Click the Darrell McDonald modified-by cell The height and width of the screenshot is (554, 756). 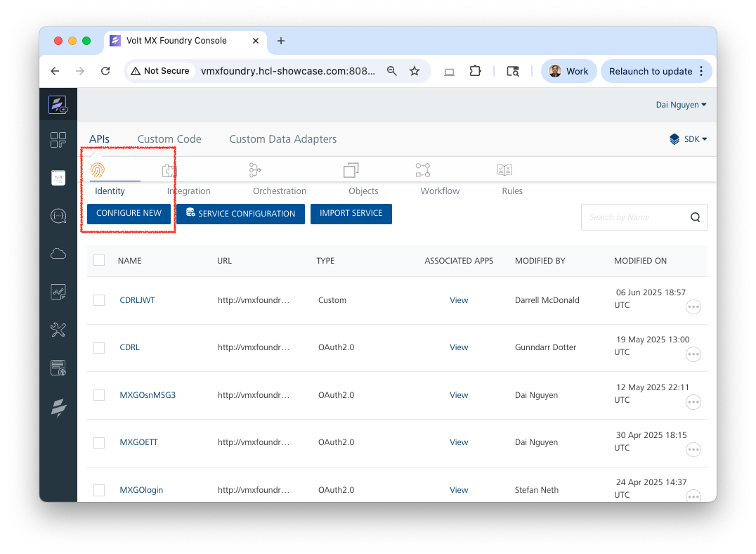(547, 300)
